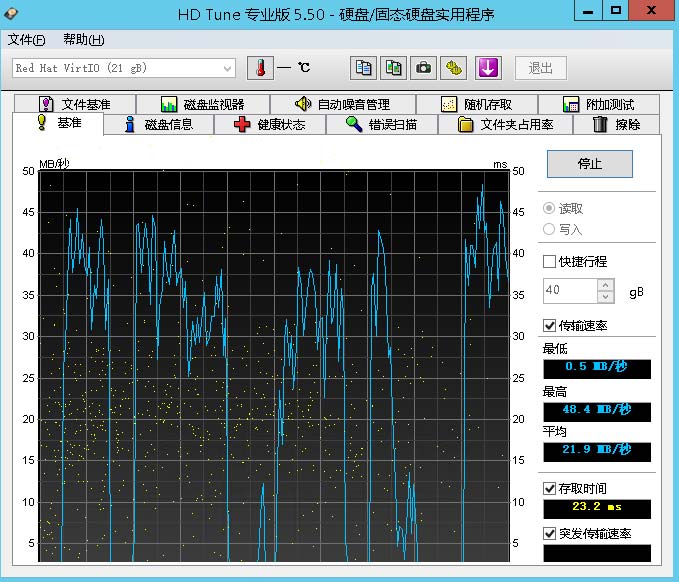679x582 pixels.
Task: Click the 平均 21.9 MB/秒 value
Action: 597,452
